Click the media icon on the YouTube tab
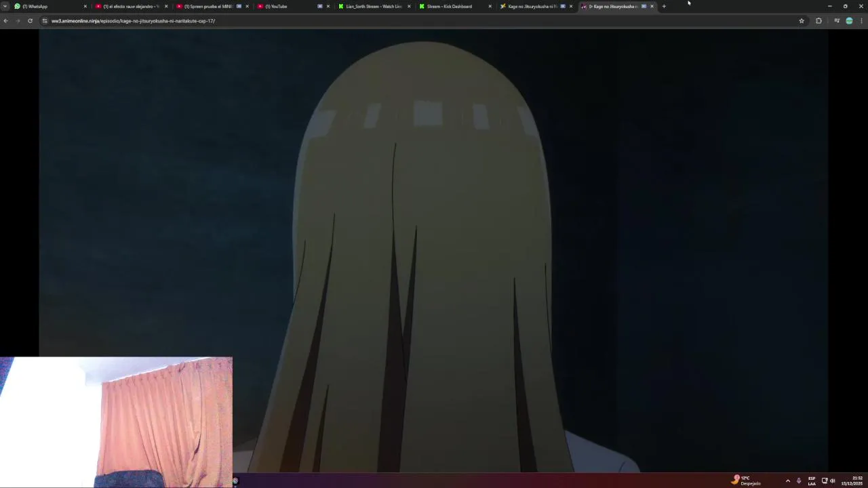Screen dimensions: 868x488 tap(320, 6)
